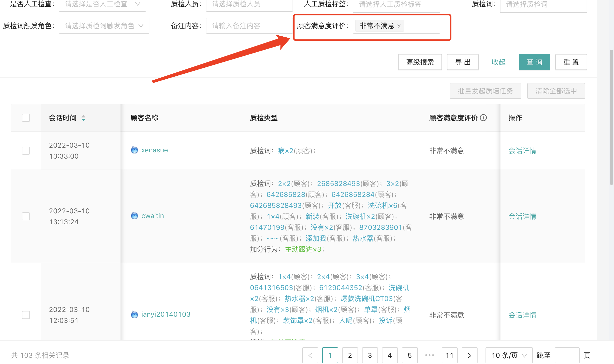This screenshot has width=614, height=364.
Task: Click the 跳至 page number field
Action: tap(567, 355)
